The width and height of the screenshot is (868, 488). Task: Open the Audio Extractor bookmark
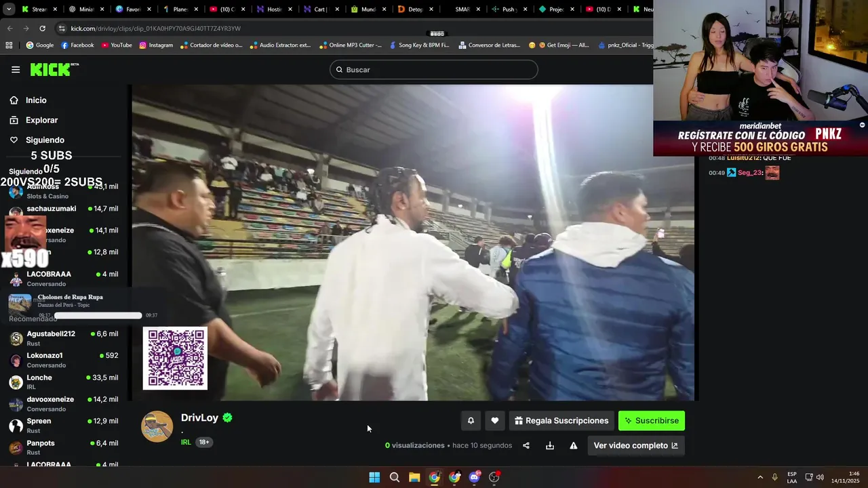coord(280,45)
